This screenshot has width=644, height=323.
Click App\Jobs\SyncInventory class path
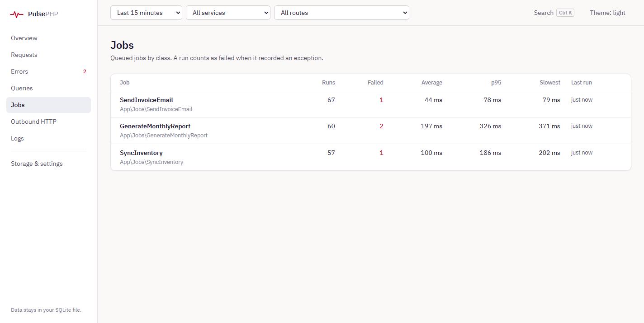[152, 162]
